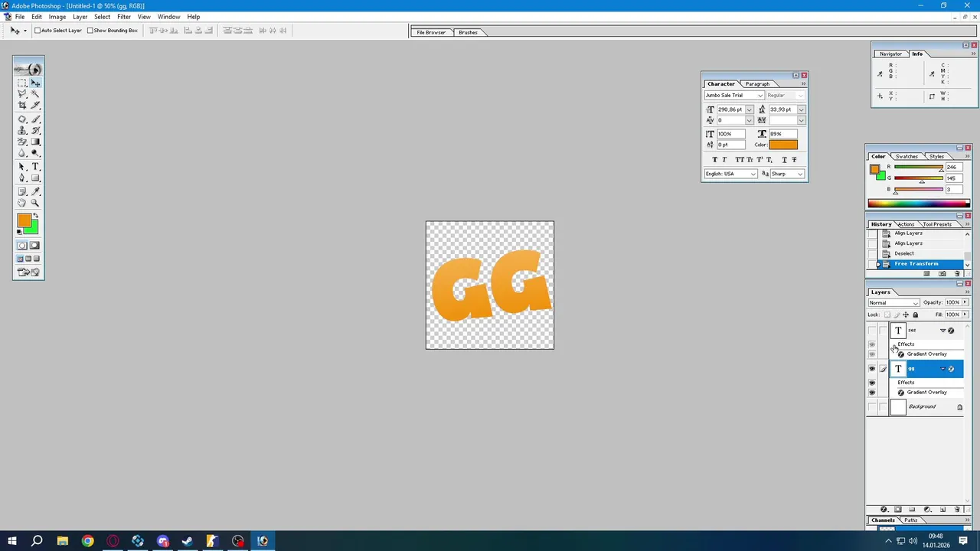Switch to the Actions tab

pos(906,224)
